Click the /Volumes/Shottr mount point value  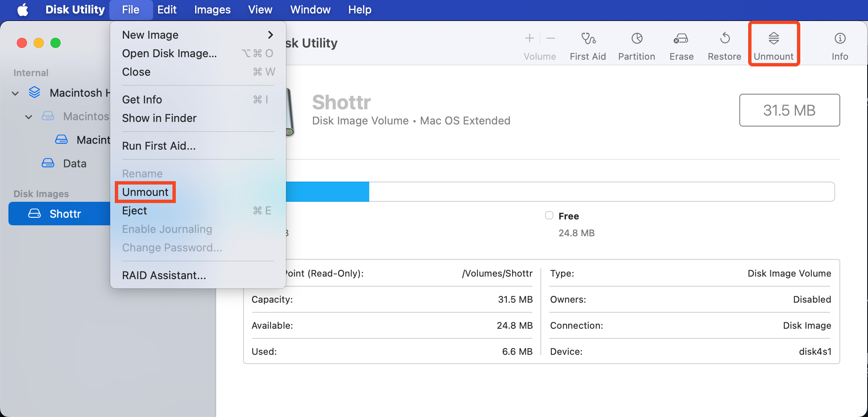pos(497,273)
